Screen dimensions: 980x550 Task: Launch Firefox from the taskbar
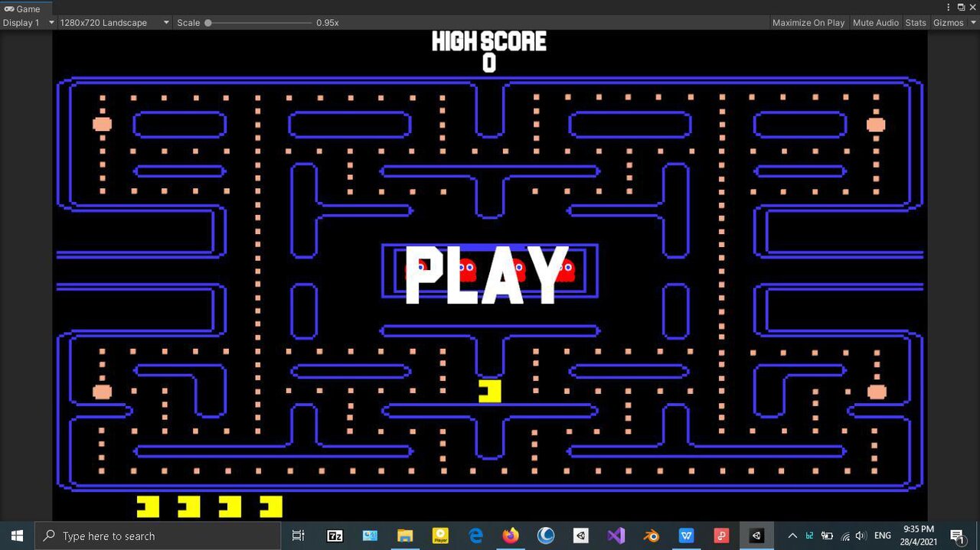point(511,536)
